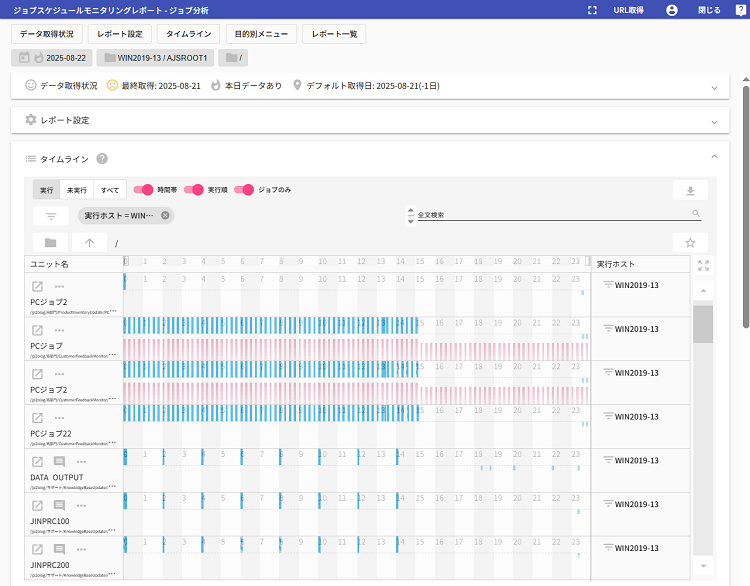The width and height of the screenshot is (750, 586).
Task: Click 閉じる in the header
Action: [709, 10]
